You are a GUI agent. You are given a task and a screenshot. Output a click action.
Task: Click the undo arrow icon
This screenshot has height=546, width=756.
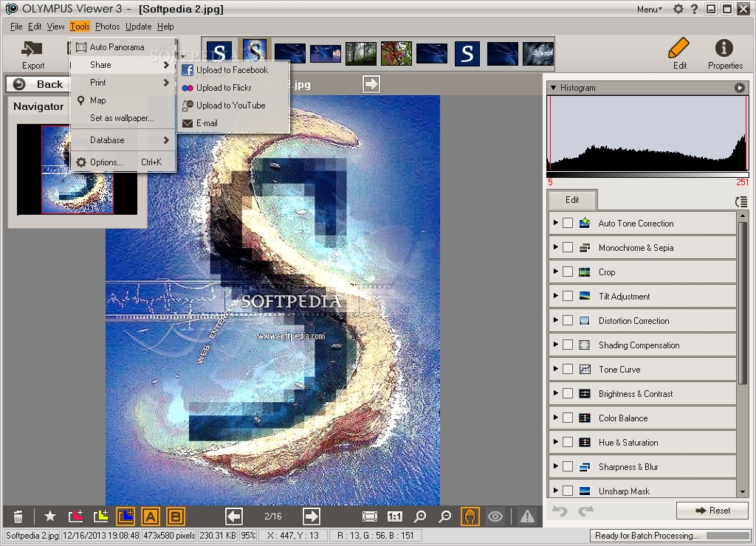(560, 511)
